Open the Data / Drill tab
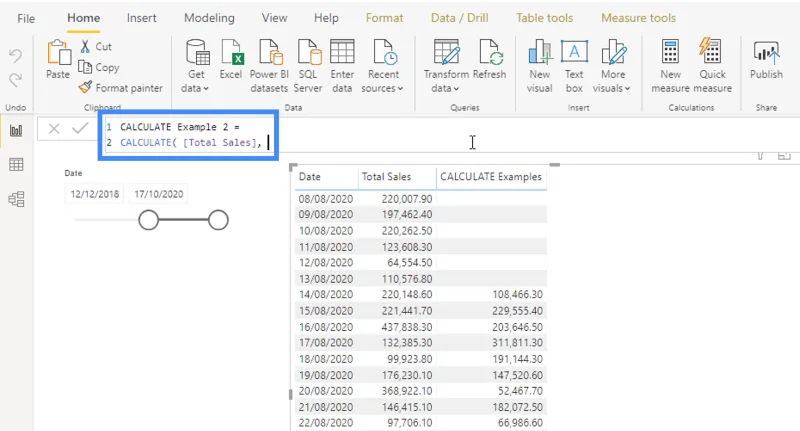Image resolution: width=800 pixels, height=431 pixels. 459,18
